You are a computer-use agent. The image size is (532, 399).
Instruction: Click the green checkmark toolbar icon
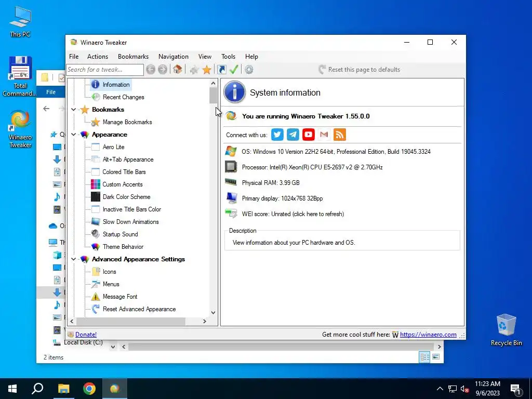[x=234, y=70]
